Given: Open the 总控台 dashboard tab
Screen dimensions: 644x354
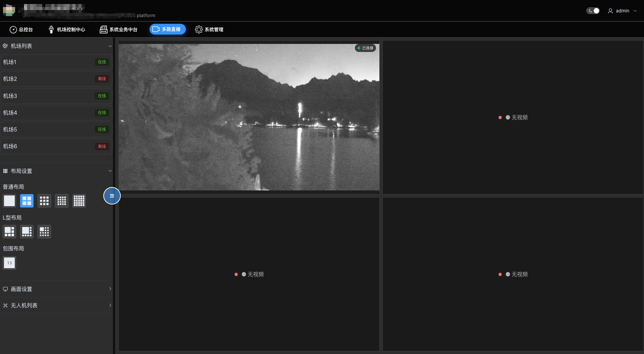Looking at the screenshot, I should tap(21, 29).
